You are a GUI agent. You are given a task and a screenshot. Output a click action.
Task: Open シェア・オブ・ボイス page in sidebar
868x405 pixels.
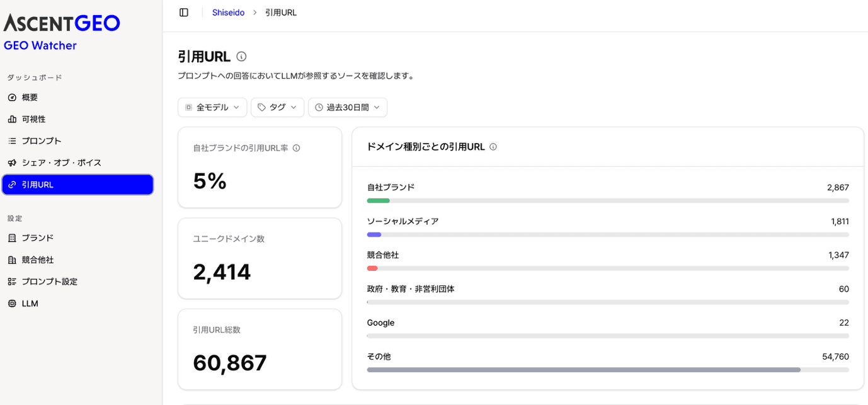[77, 163]
